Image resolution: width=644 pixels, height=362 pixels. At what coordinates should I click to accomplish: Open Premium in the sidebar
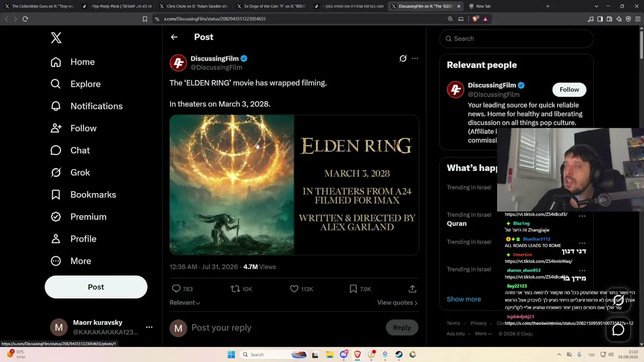click(x=78, y=217)
